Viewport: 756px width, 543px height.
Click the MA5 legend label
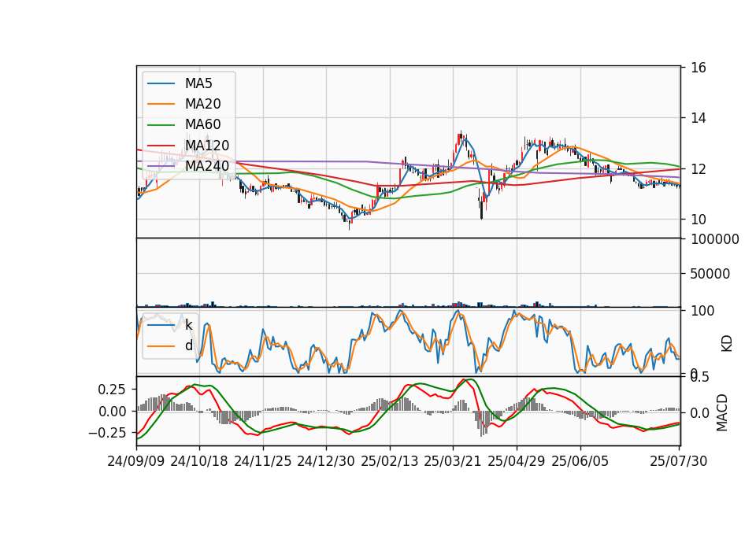click(x=198, y=83)
